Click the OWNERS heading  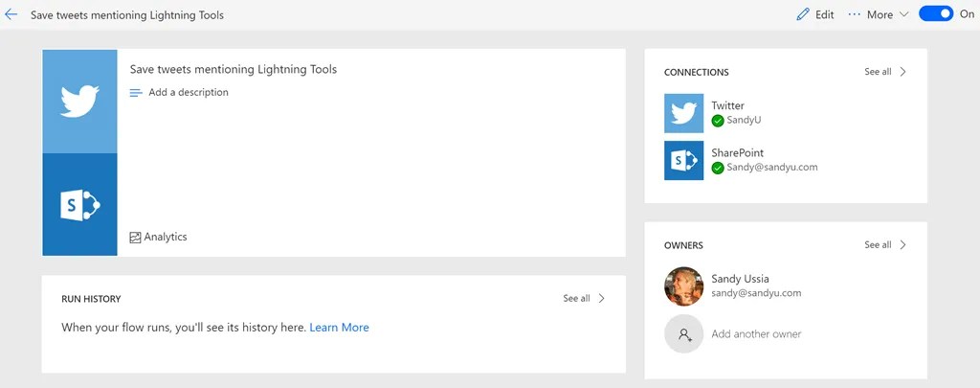tap(683, 245)
